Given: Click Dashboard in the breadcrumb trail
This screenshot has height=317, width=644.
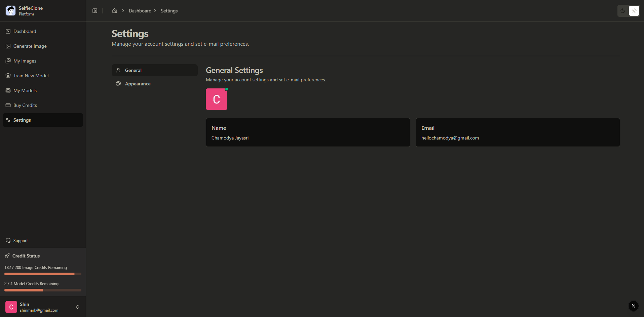Looking at the screenshot, I should tap(140, 11).
